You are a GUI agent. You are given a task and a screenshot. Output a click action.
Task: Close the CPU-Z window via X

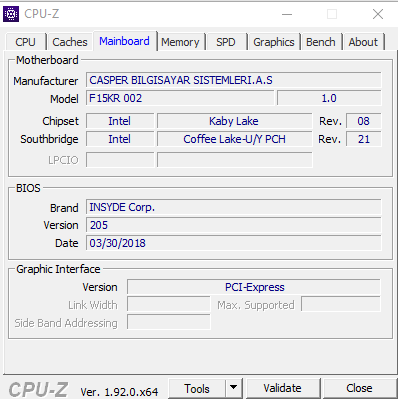tap(378, 14)
